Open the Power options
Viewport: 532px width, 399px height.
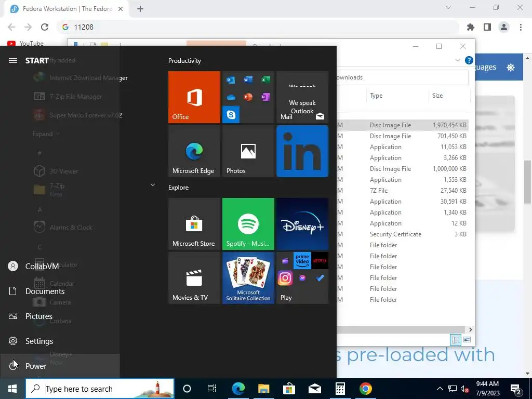click(60, 366)
